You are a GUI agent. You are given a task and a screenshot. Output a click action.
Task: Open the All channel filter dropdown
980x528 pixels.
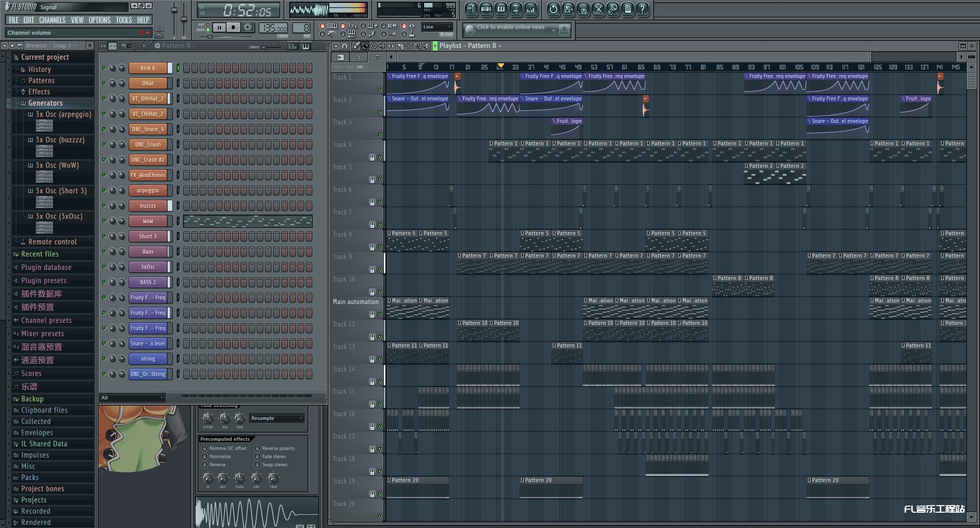tap(133, 398)
